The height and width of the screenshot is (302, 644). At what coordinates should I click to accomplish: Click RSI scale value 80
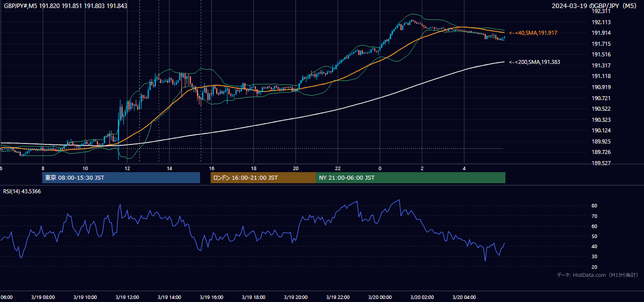tap(595, 206)
